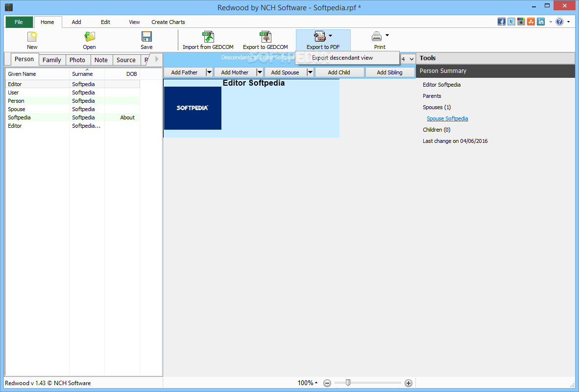
Task: Expand the social share overflow arrow
Action: [551, 22]
